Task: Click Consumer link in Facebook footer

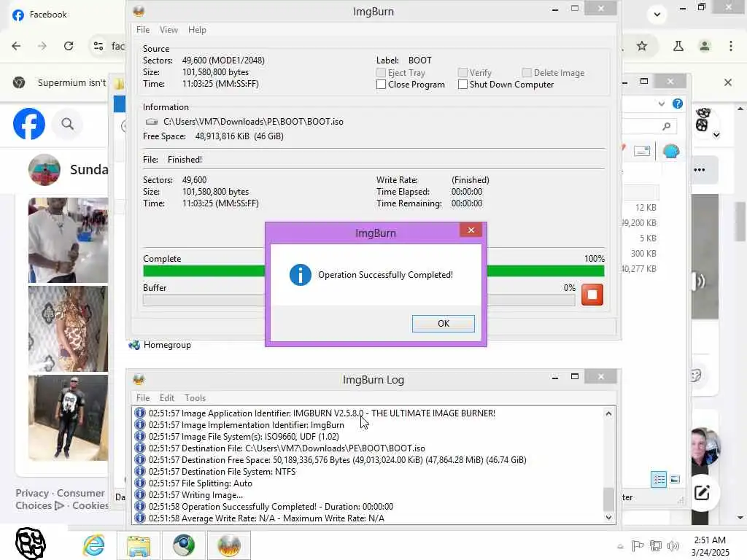Action: 80,493
